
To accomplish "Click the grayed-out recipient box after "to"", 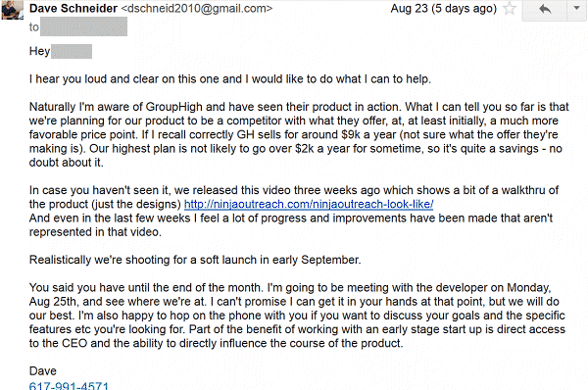I will pyautogui.click(x=83, y=26).
